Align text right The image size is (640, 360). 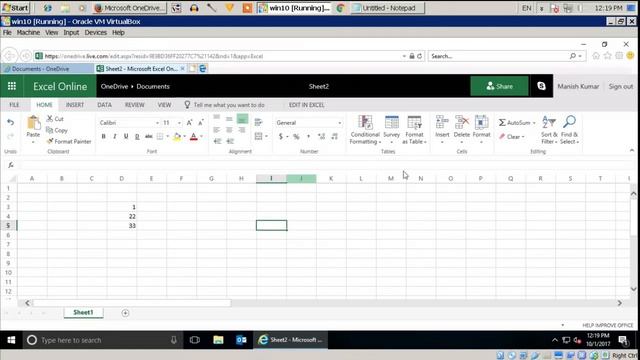point(242,130)
